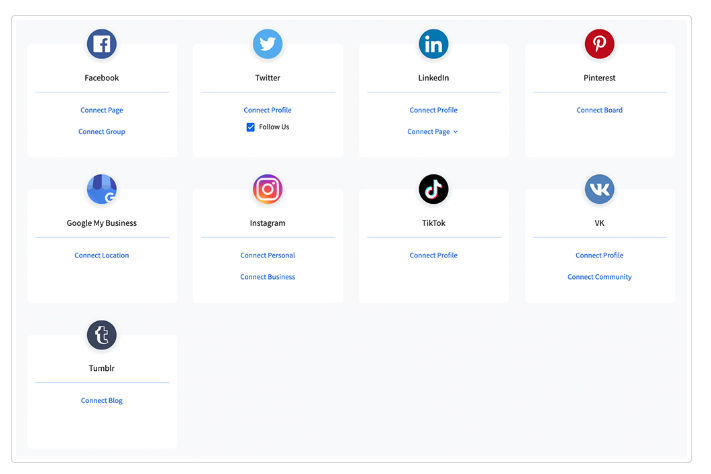Screen dimensions: 711x474
Task: Select the VK card title text
Action: 599,223
